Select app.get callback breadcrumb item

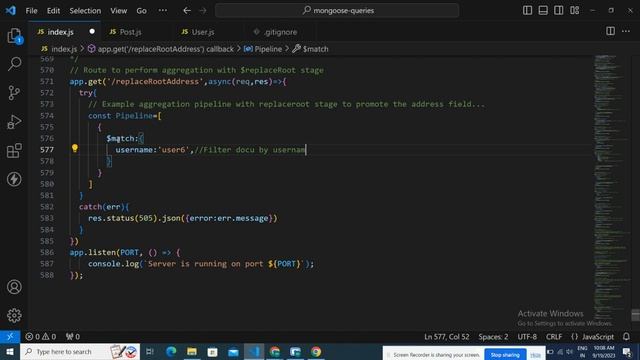(161, 49)
